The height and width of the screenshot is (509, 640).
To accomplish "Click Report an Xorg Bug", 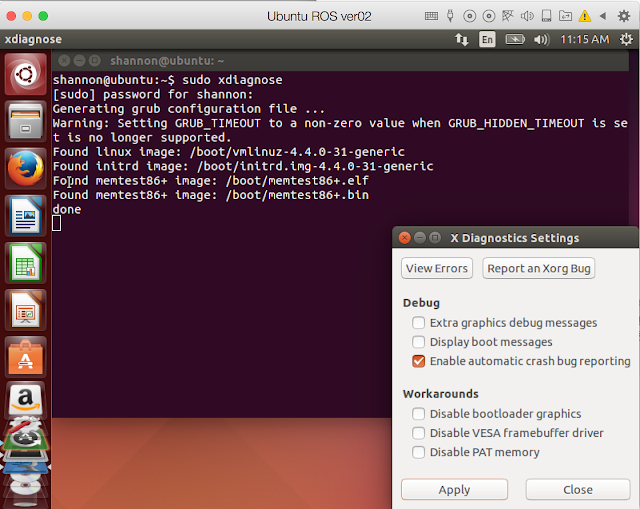I will pyautogui.click(x=538, y=269).
